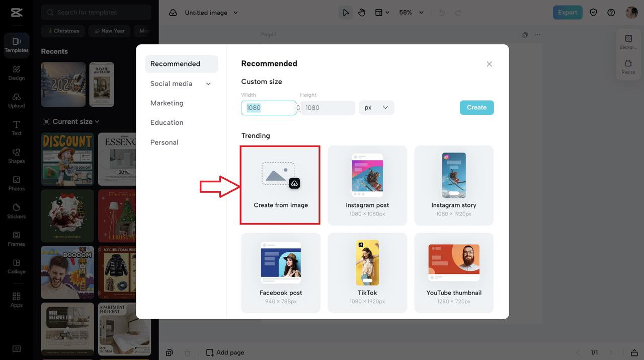Open page more options ellipsis

click(538, 35)
